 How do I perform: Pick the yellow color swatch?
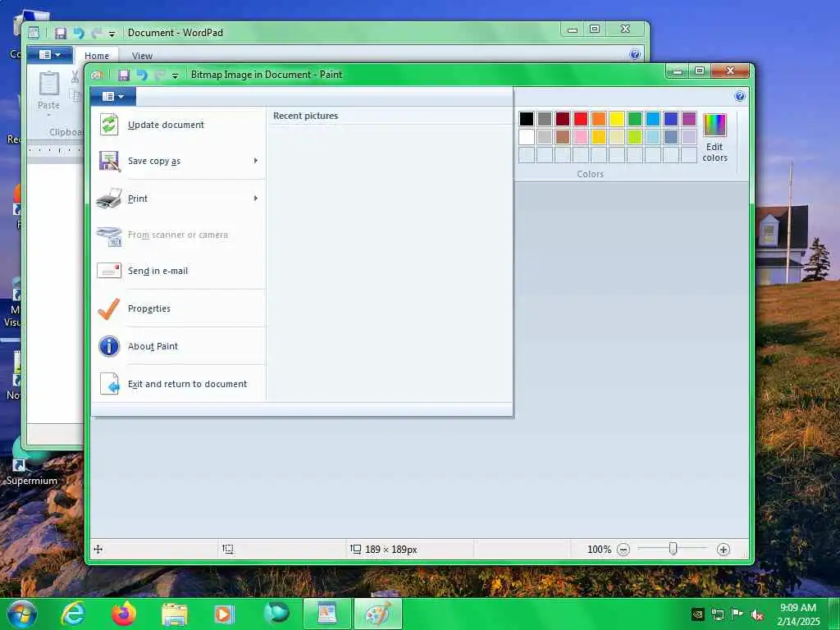click(617, 119)
